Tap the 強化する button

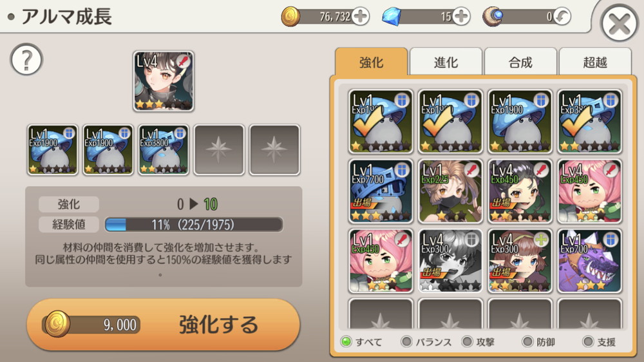point(164,325)
